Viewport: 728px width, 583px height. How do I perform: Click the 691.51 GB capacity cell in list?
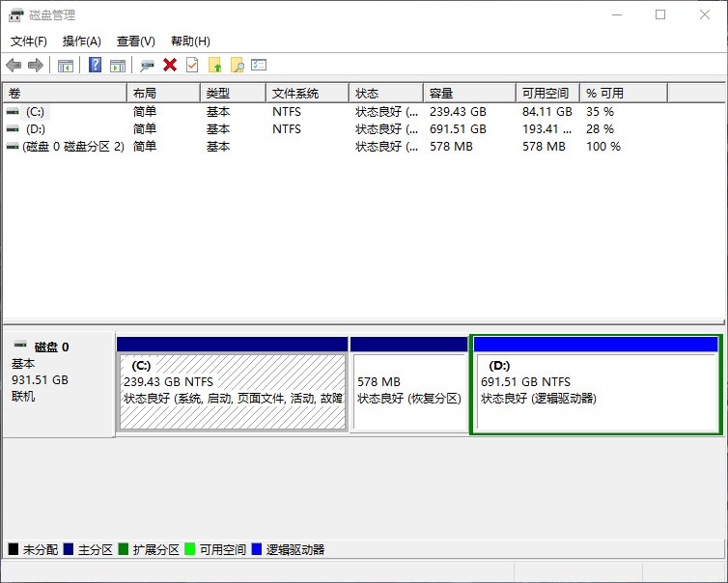[458, 129]
